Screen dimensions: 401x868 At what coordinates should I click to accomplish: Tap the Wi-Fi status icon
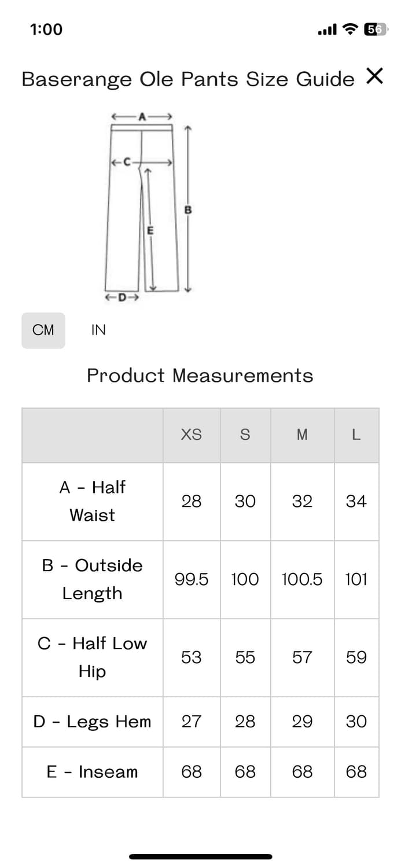pyautogui.click(x=350, y=29)
